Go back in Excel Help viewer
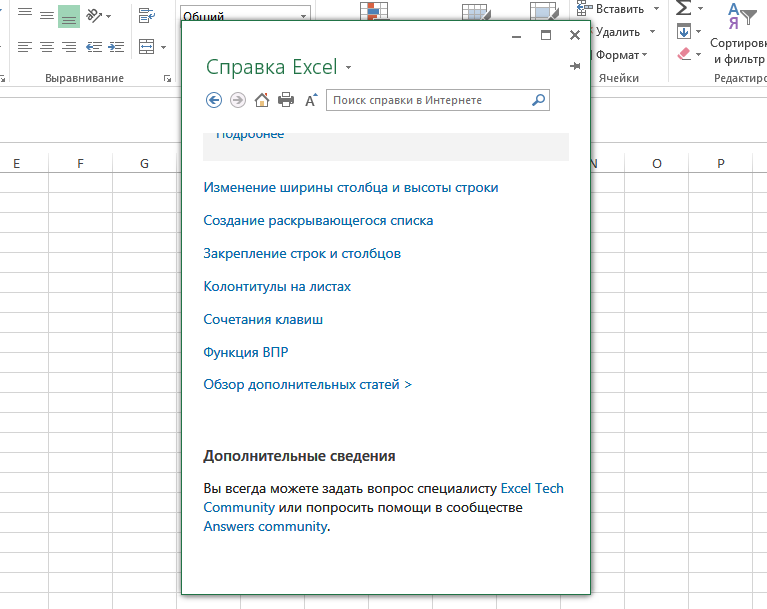 click(214, 100)
